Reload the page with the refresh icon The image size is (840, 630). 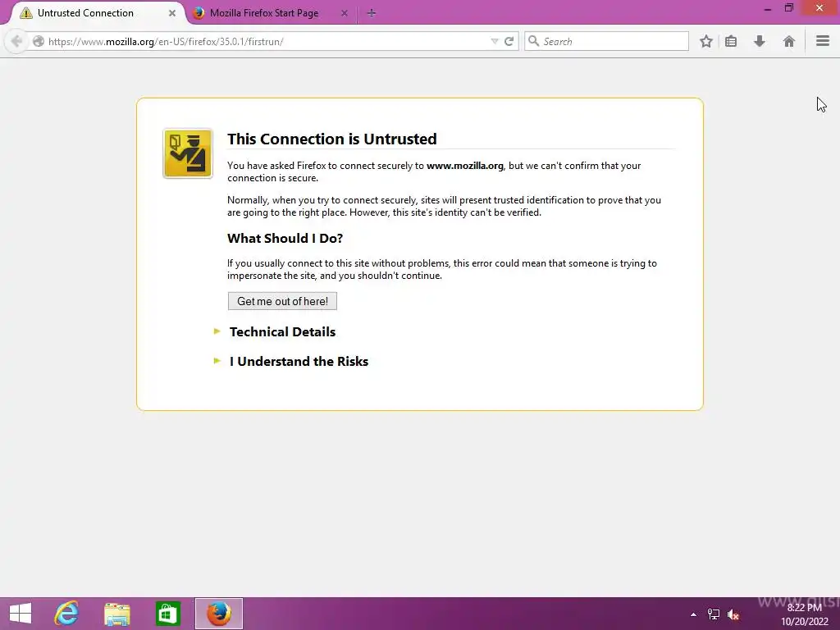point(509,41)
